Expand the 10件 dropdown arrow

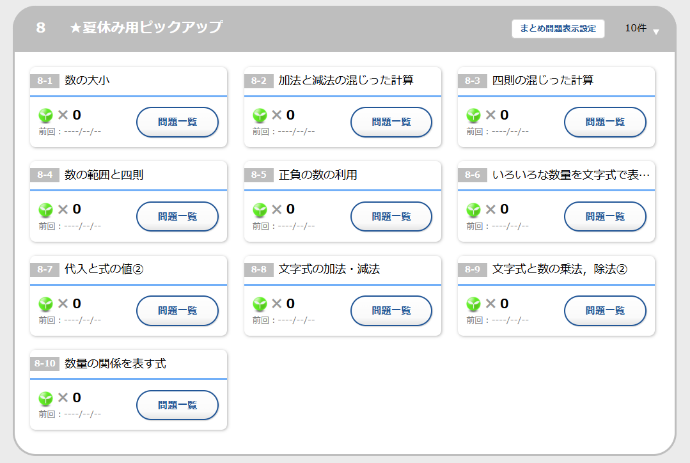pos(656,31)
